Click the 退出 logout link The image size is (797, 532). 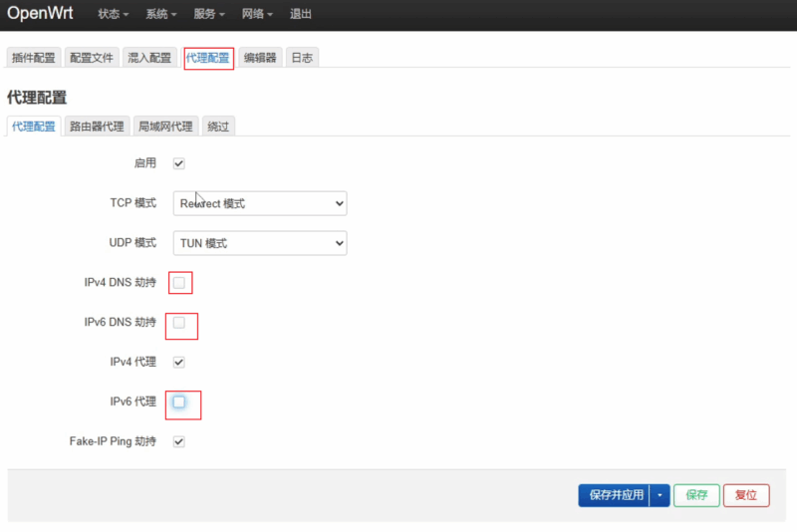(300, 15)
